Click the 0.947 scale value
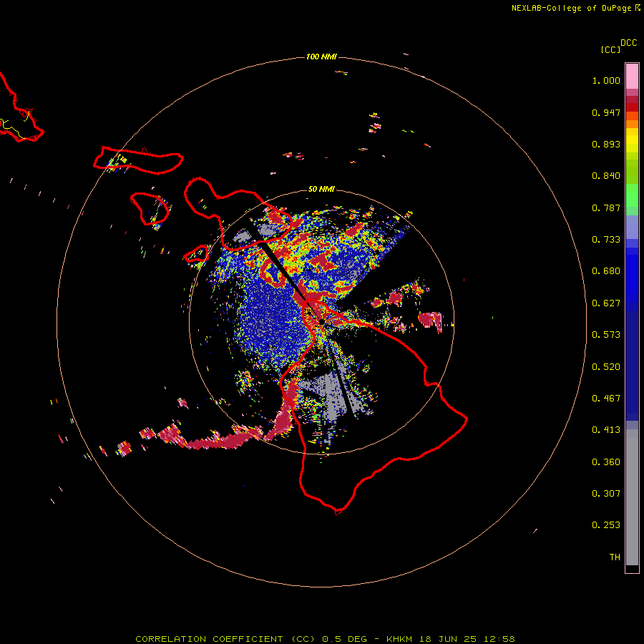The height and width of the screenshot is (644, 644). 606,112
